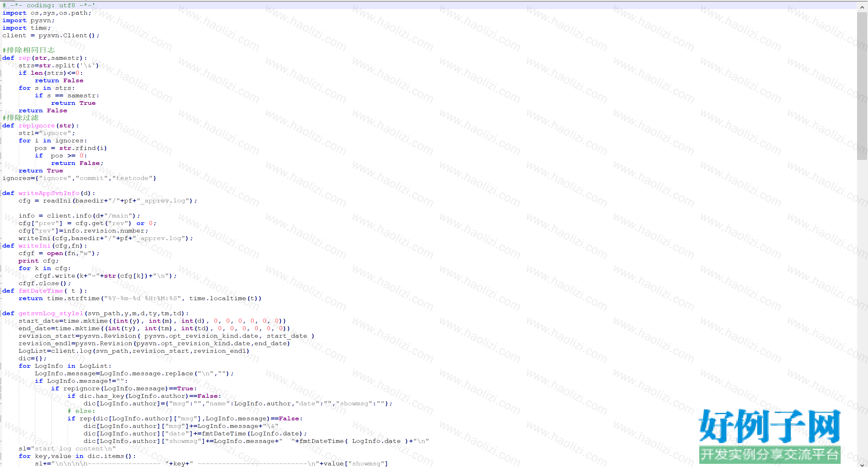Click the line 'for LogInfo in LogList:'
The width and height of the screenshot is (868, 467).
coord(65,366)
